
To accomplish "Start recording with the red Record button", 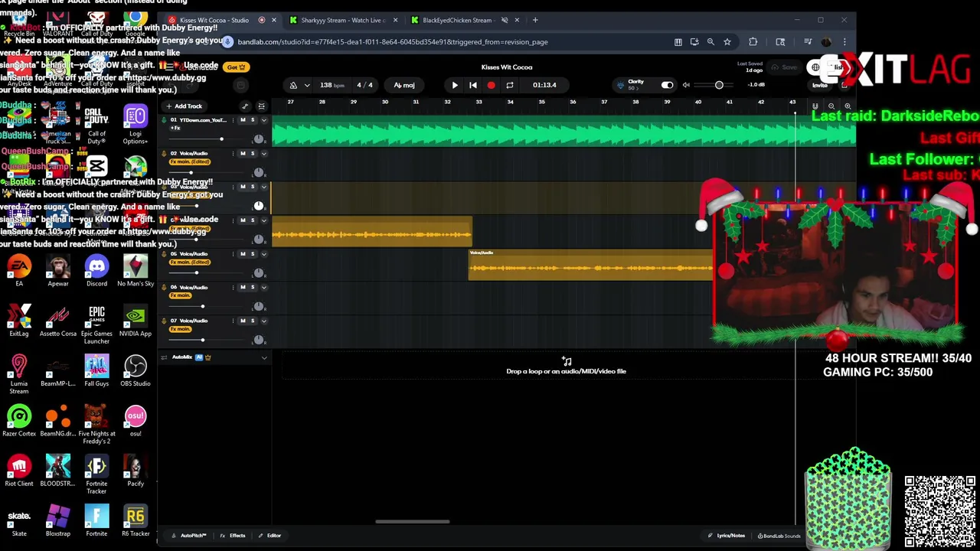I will point(491,85).
